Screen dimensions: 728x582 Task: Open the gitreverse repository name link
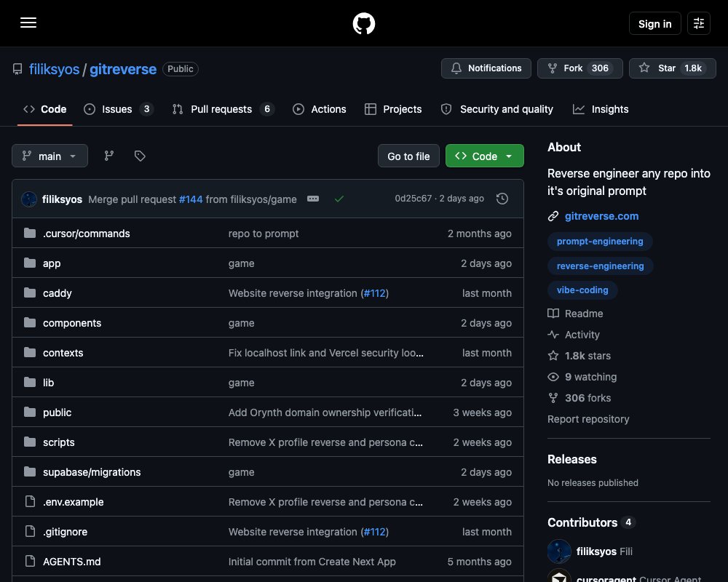[x=123, y=69]
